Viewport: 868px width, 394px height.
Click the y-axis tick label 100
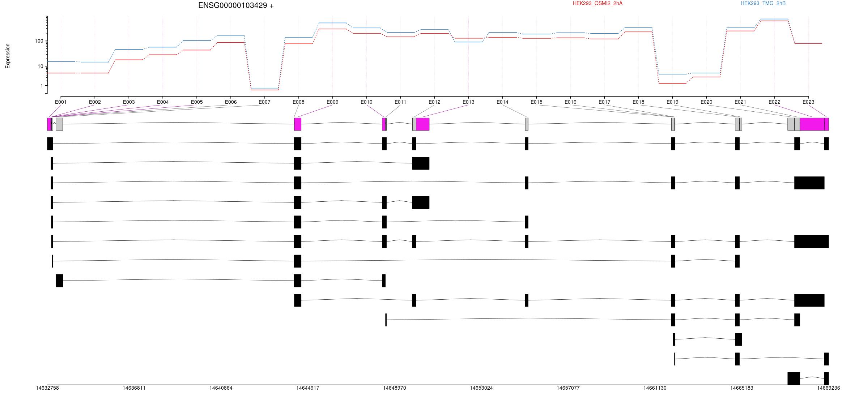point(39,41)
